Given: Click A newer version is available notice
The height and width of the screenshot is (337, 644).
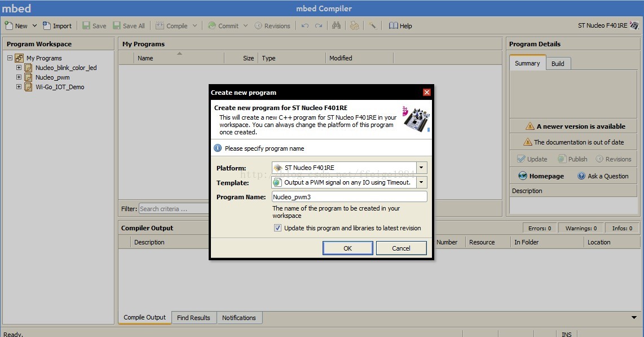Looking at the screenshot, I should pos(575,126).
